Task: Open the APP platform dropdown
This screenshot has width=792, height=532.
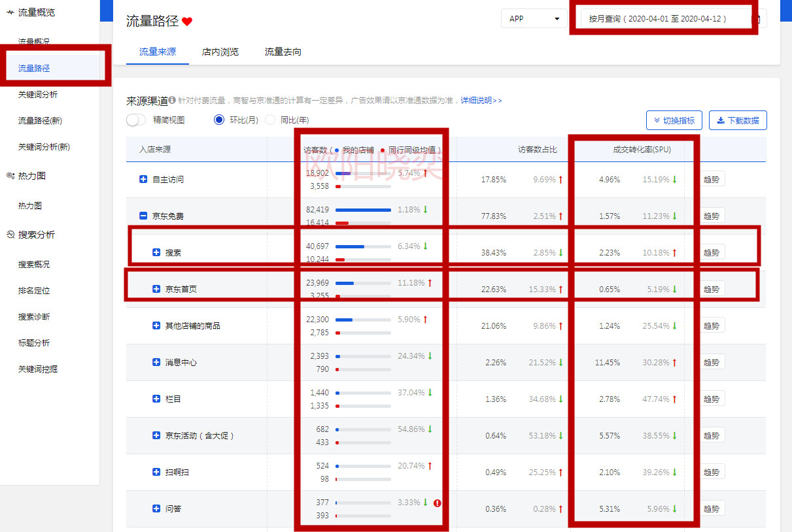Action: (534, 19)
